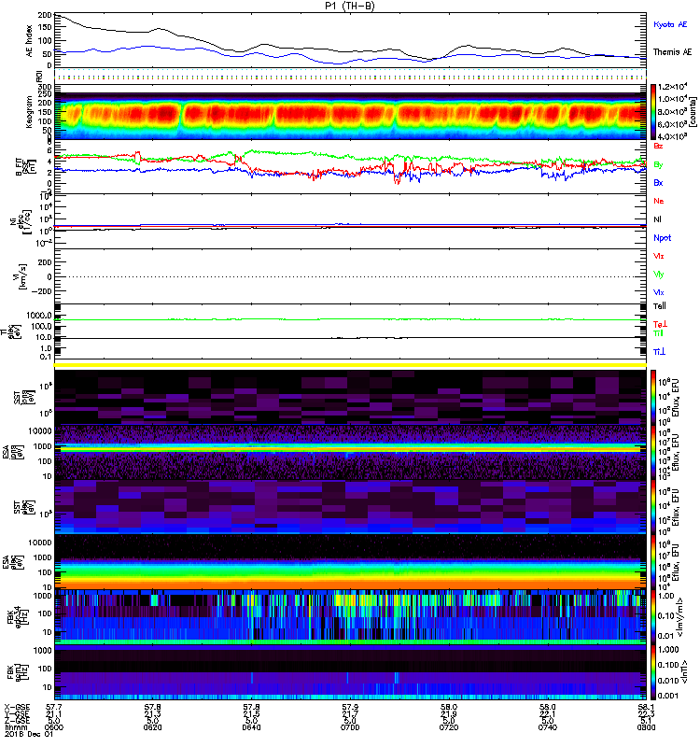Click the Keogram axis label
700x747 pixels.
coord(30,111)
